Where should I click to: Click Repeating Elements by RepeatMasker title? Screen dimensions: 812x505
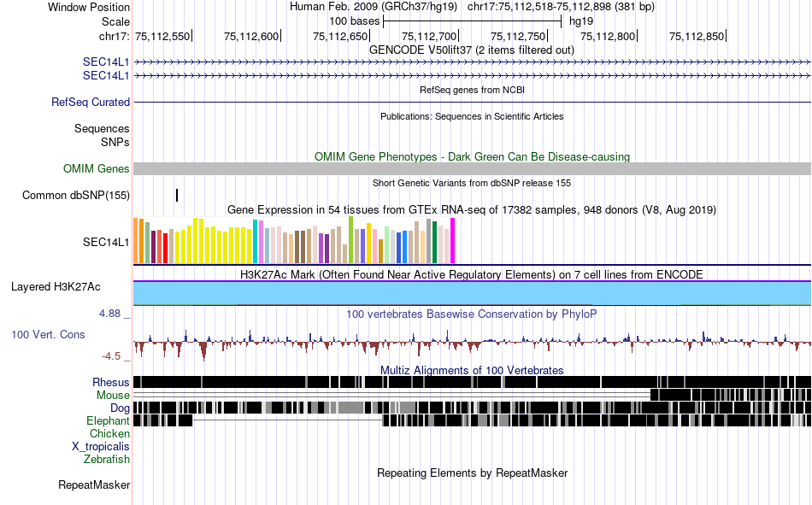pos(472,473)
